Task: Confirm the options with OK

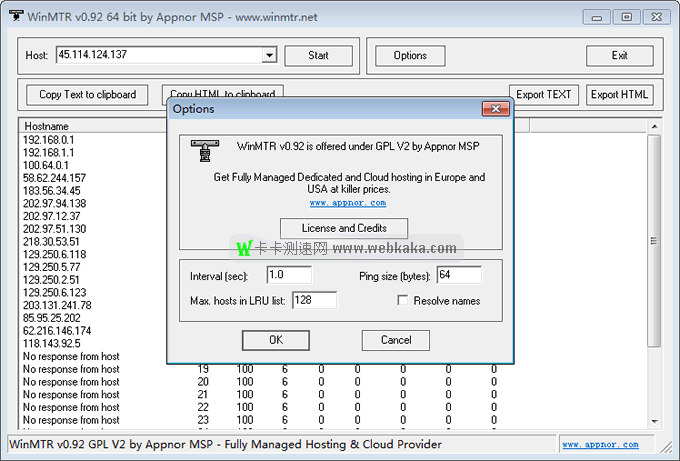Action: (276, 340)
